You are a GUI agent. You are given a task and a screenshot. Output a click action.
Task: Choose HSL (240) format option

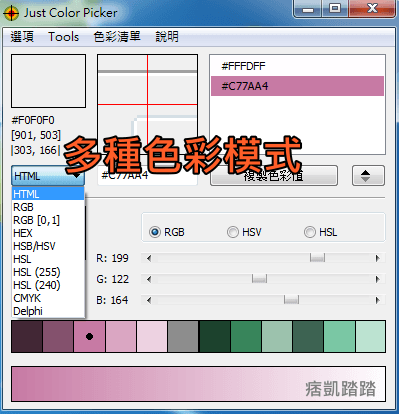[48, 285]
